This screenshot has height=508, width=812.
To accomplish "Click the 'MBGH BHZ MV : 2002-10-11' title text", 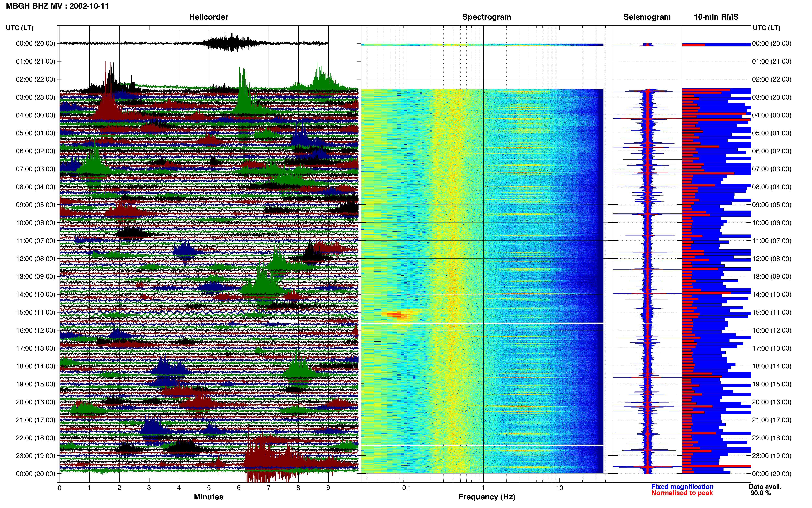I will (x=57, y=6).
